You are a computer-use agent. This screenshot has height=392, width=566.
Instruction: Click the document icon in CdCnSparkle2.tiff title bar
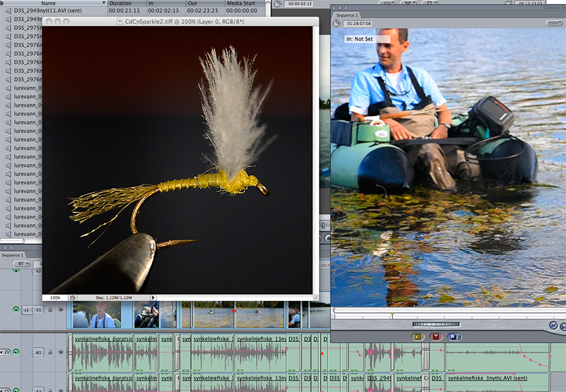click(119, 22)
